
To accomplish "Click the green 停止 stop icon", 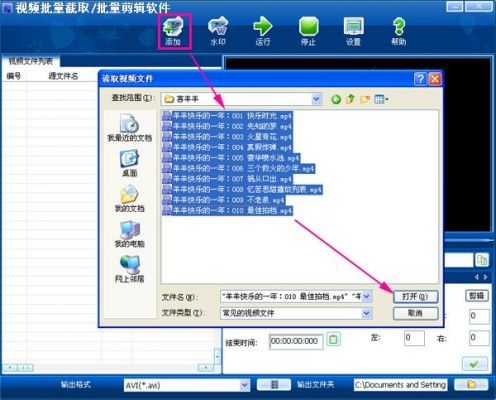I will [308, 31].
